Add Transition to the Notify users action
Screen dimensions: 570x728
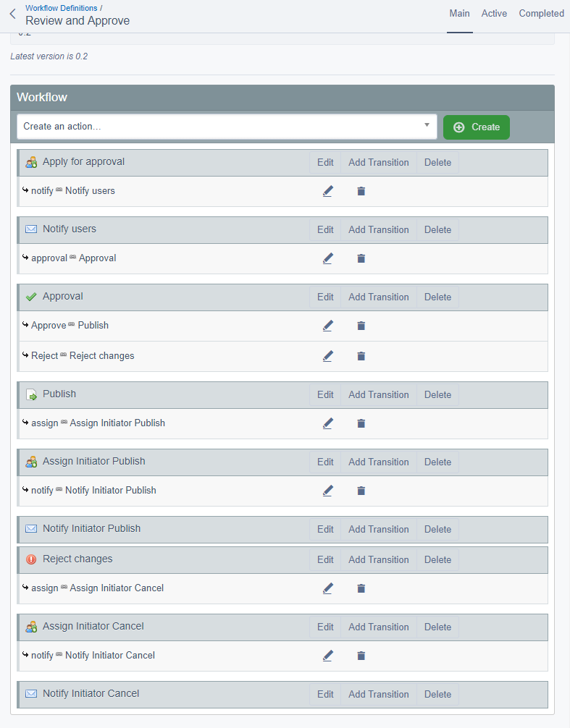(378, 230)
